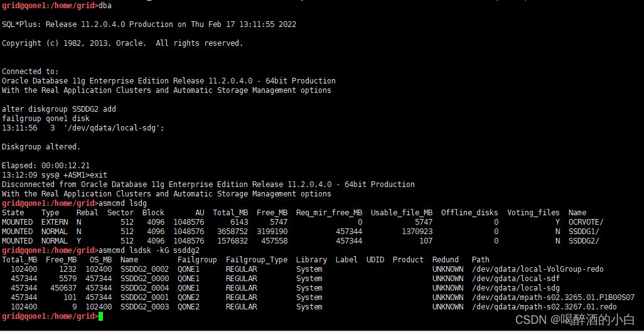Click the Failgroup_Type column header
Image resolution: width=644 pixels, height=332 pixels.
pos(257,260)
